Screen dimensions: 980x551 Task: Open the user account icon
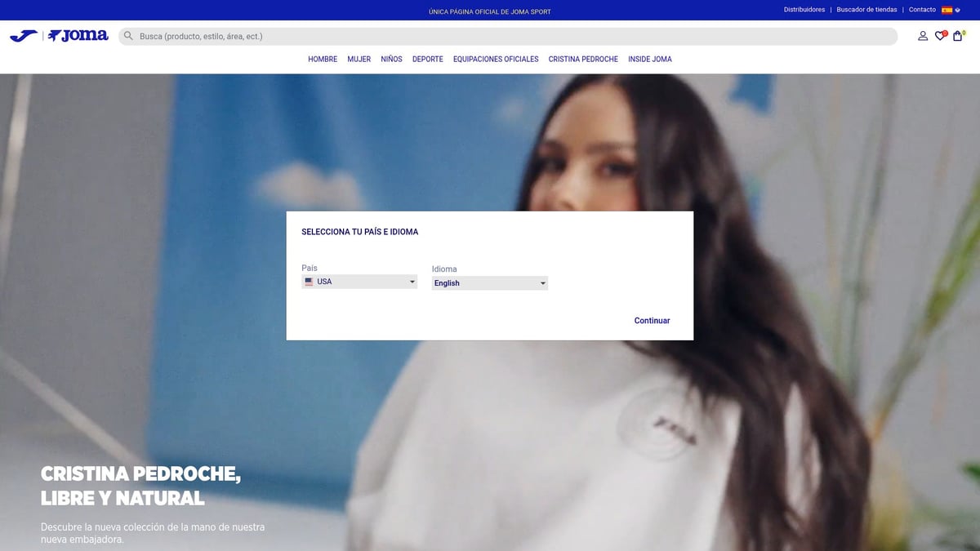point(923,36)
